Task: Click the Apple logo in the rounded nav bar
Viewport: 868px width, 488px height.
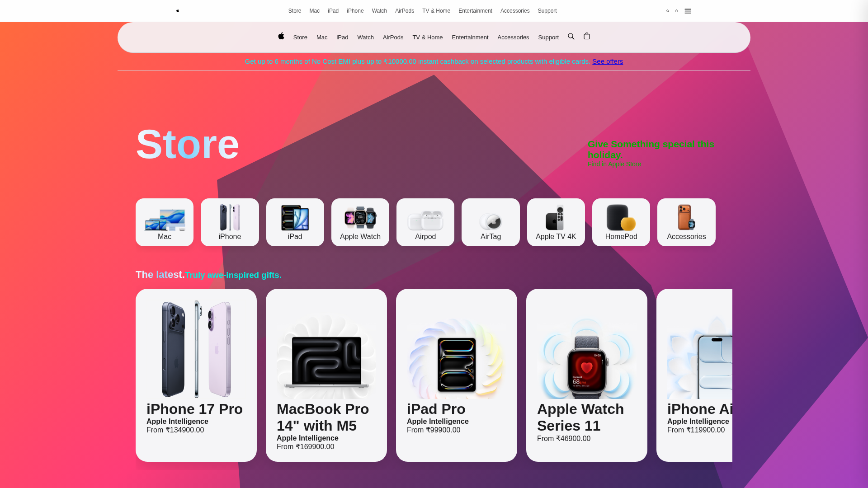Action: [281, 36]
